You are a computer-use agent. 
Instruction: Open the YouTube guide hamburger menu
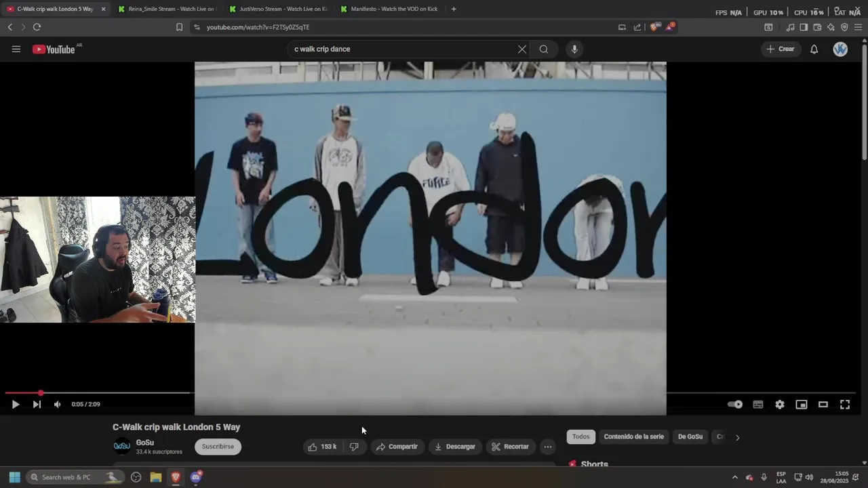16,49
